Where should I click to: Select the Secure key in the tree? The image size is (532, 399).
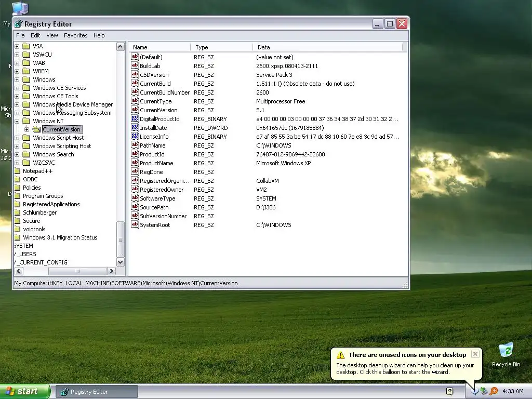click(x=31, y=220)
